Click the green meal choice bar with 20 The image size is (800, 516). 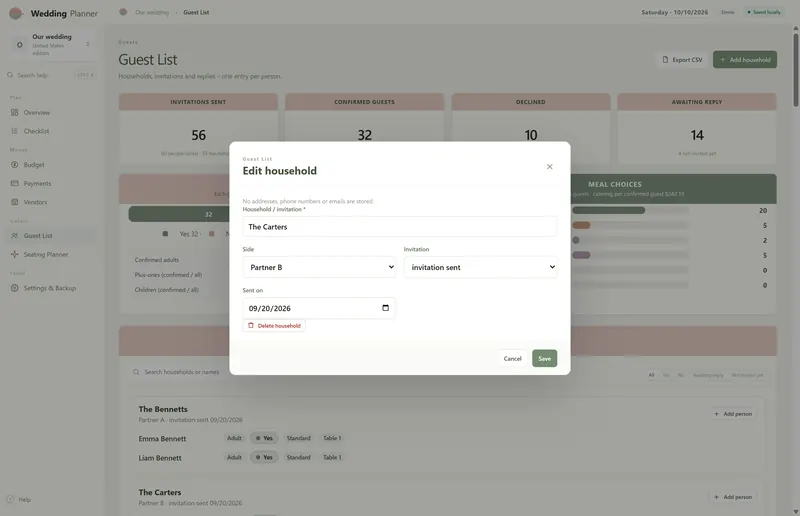pos(608,210)
